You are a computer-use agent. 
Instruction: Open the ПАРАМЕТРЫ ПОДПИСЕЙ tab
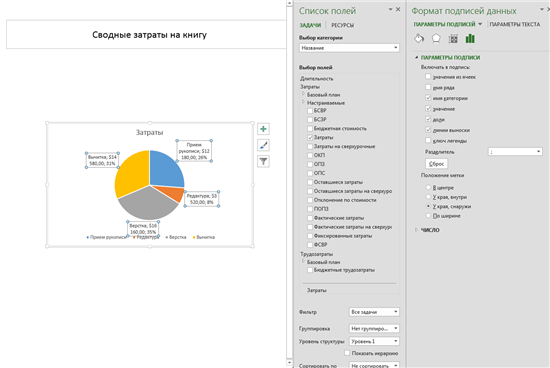[x=444, y=24]
